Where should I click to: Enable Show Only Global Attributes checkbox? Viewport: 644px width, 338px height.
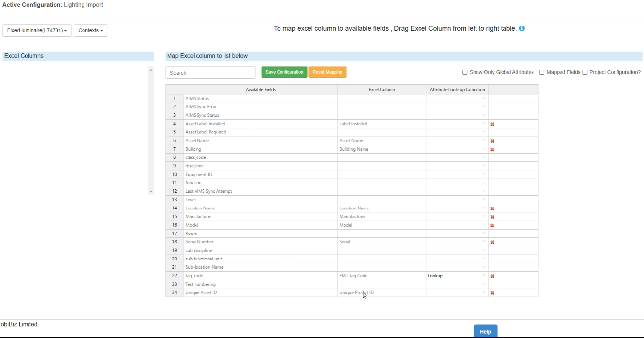465,72
